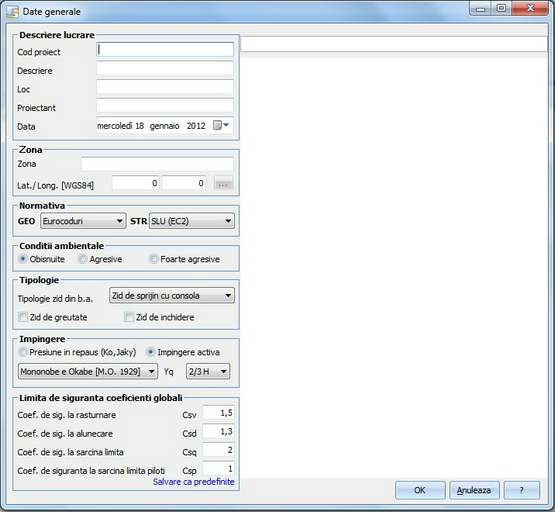Viewport: 555px width, 512px height.
Task: Click the application icon in the title bar
Action: click(x=13, y=11)
